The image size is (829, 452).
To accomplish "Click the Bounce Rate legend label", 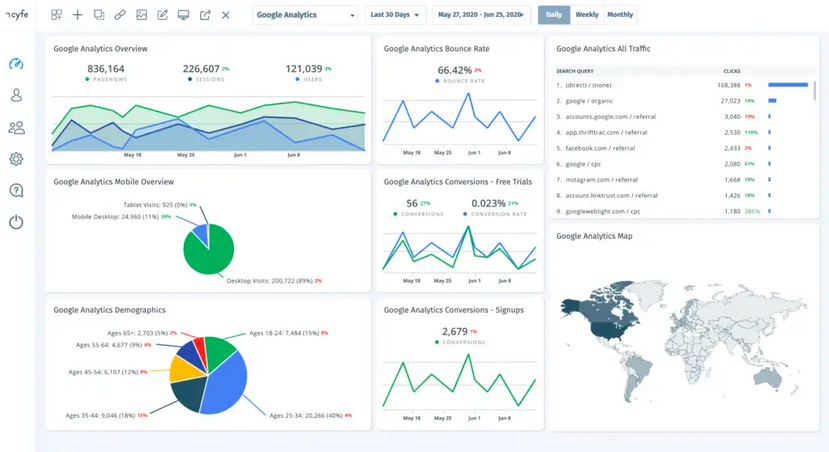I will [464, 81].
